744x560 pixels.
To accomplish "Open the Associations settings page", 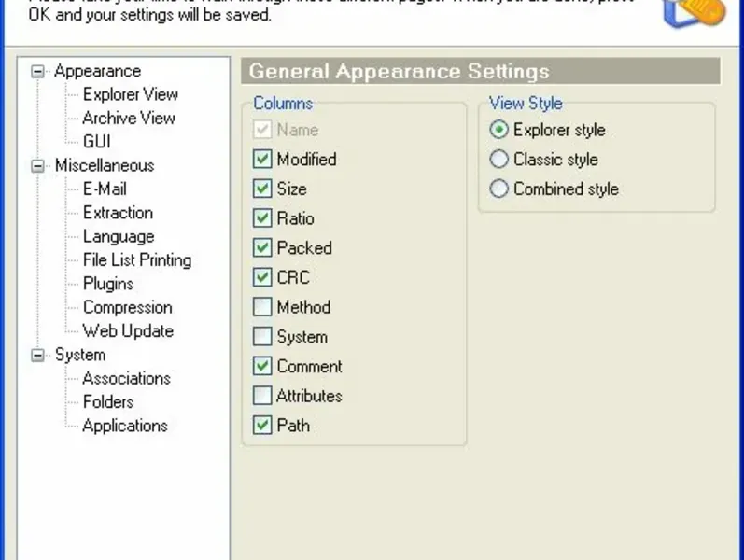I will pyautogui.click(x=126, y=378).
